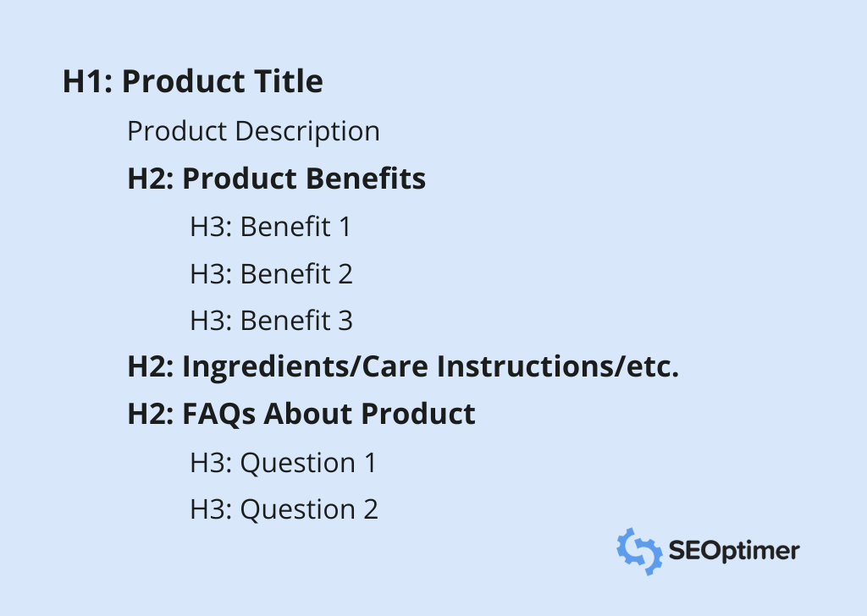
Task: Click the "Product Description" line
Action: point(253,132)
